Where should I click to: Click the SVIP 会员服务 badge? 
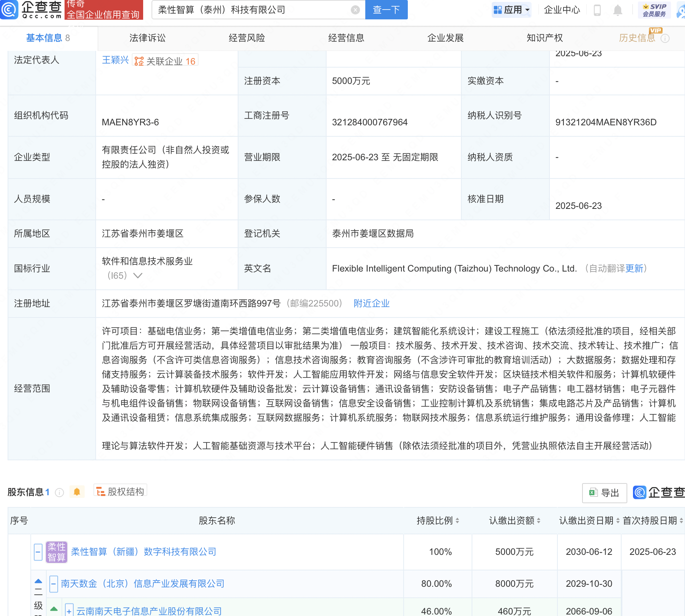coord(654,10)
